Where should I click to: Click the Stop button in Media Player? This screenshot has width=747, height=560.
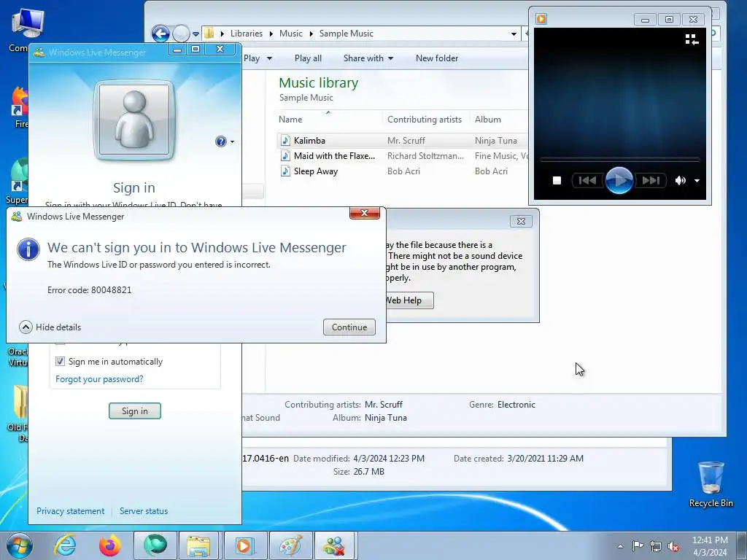click(557, 181)
